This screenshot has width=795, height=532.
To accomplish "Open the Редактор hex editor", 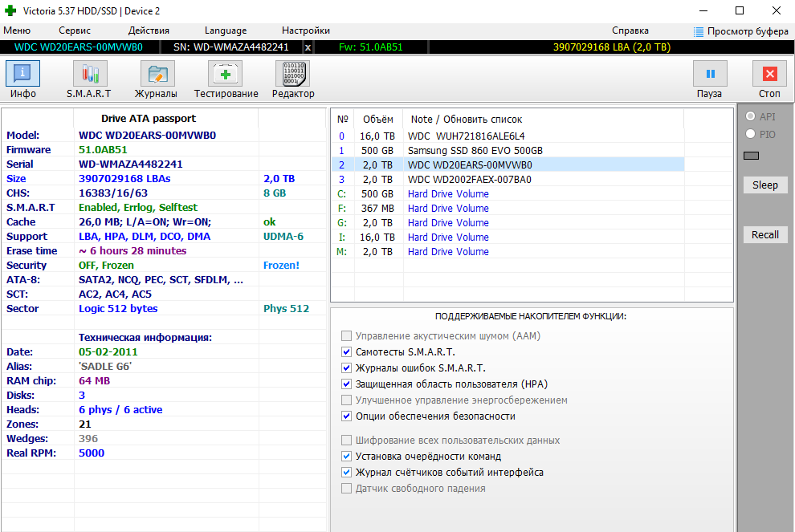I will point(292,79).
